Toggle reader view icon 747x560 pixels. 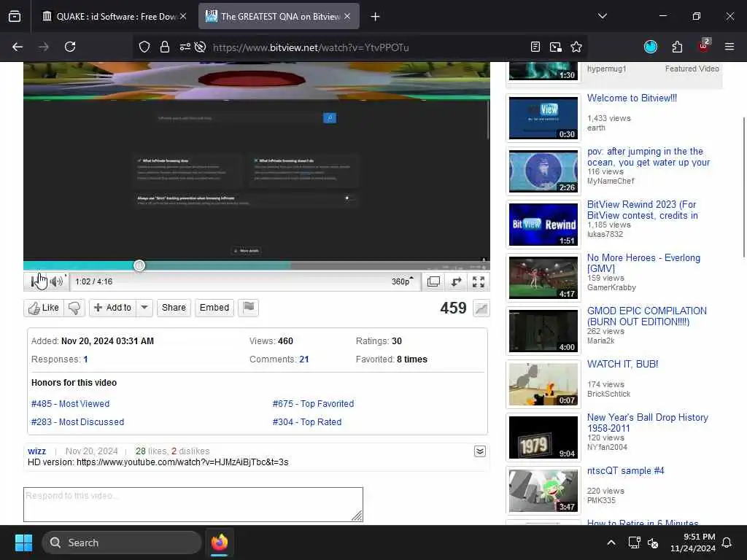[535, 47]
